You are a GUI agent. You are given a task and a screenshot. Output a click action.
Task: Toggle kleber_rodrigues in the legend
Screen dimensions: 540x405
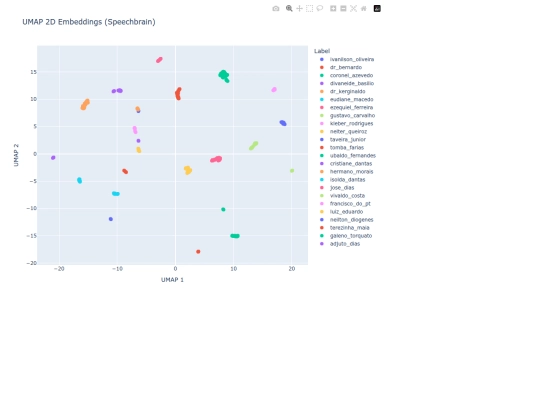coord(347,123)
